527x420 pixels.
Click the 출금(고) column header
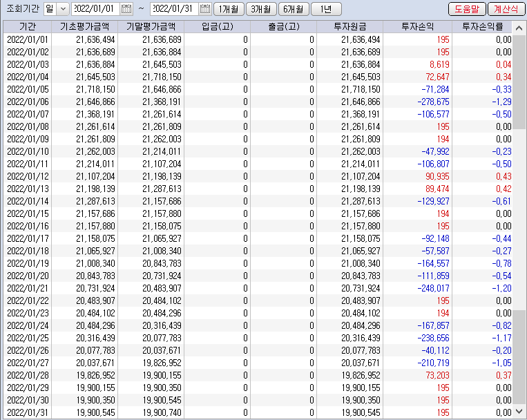283,26
